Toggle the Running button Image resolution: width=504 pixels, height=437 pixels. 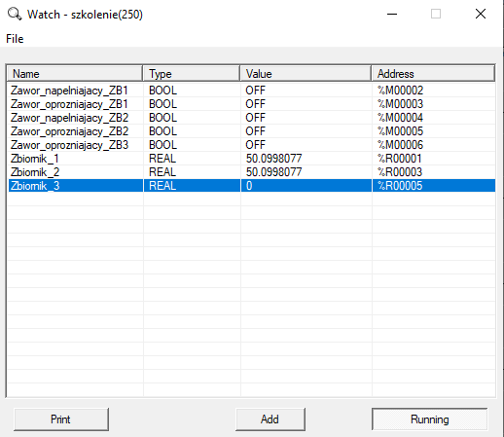click(429, 419)
